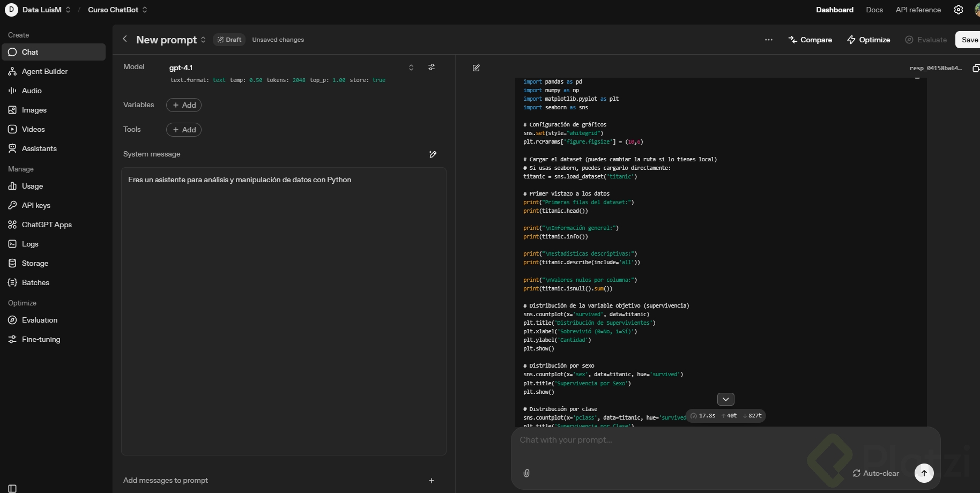Toggle the Auto-clear option
Image resolution: width=980 pixels, height=493 pixels.
[875, 473]
